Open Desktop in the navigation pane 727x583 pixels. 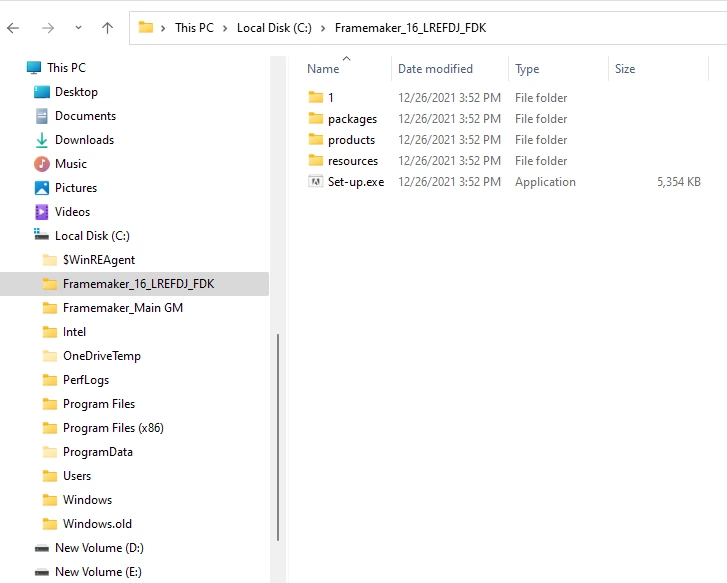[77, 92]
